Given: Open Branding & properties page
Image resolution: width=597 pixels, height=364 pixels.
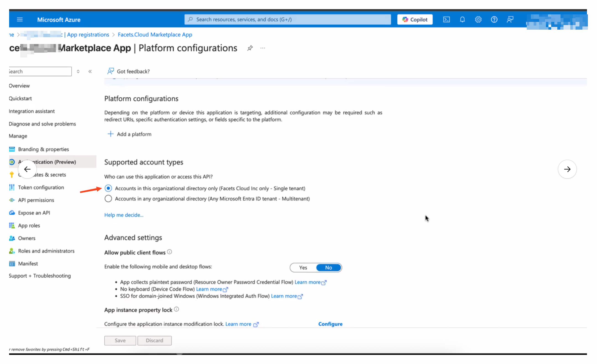Looking at the screenshot, I should tap(44, 149).
